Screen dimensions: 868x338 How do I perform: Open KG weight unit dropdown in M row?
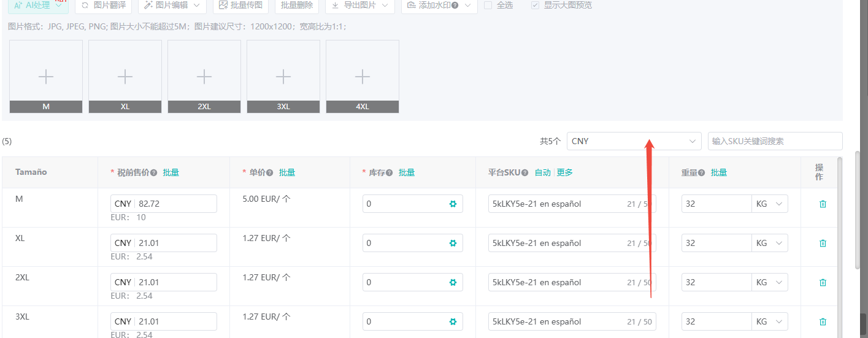(769, 204)
